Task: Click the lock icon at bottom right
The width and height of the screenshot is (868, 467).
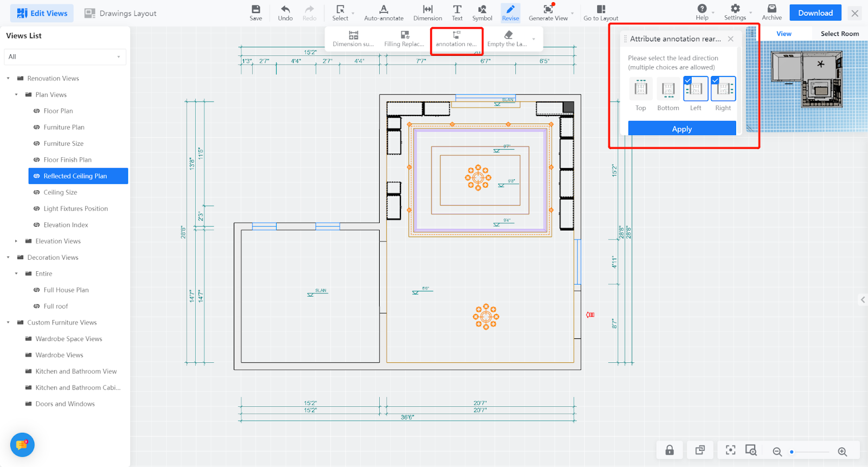Action: tap(669, 450)
